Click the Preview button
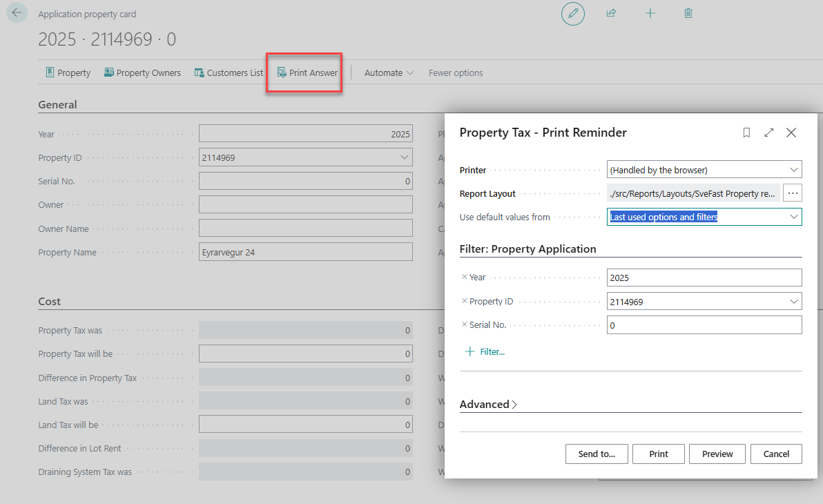Viewport: 823px width, 504px height. tap(717, 454)
